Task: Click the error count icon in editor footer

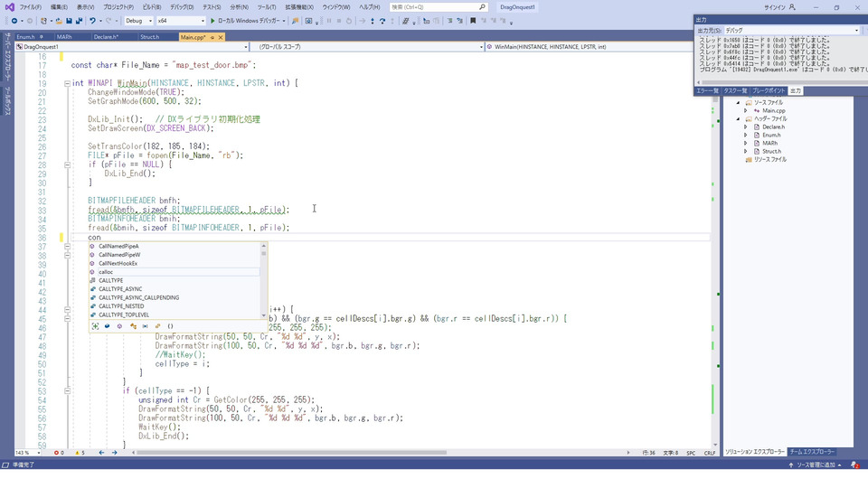Action: click(56, 453)
